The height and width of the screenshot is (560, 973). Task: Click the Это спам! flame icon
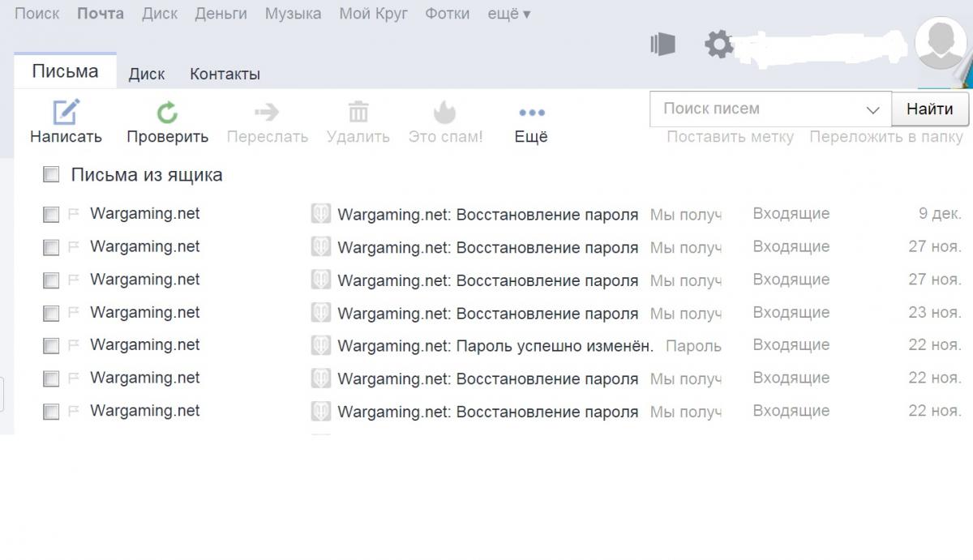click(x=444, y=111)
